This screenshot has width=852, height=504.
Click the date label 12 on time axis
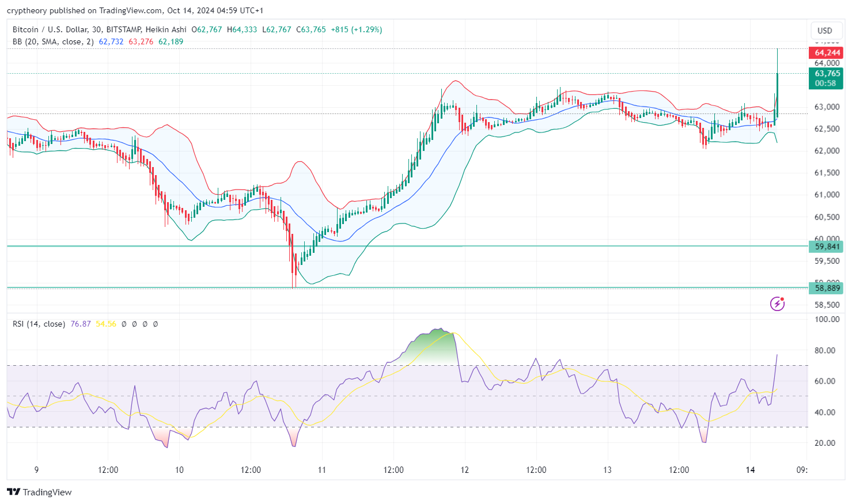coord(465,470)
